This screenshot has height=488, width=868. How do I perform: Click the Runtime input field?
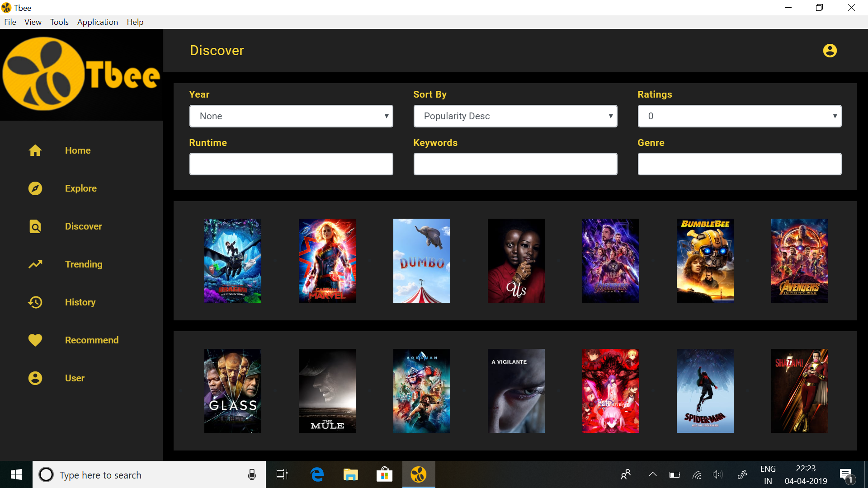pos(291,164)
